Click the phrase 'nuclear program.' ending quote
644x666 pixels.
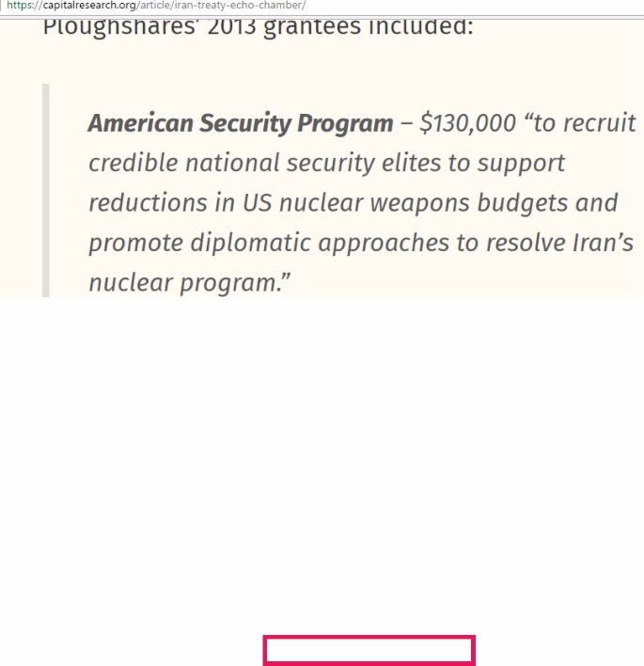[x=189, y=283]
